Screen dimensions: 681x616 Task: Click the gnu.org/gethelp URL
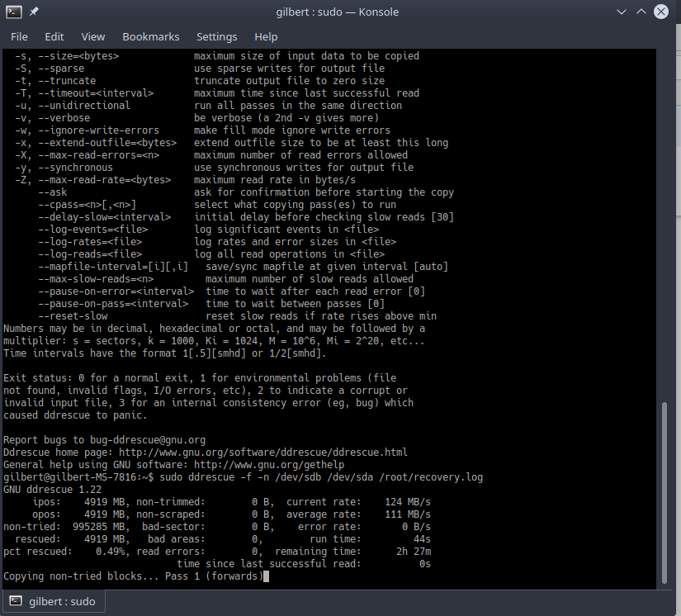[x=269, y=465]
